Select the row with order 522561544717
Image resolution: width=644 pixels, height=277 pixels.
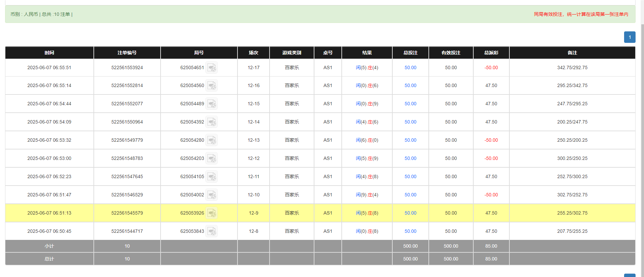pos(127,231)
